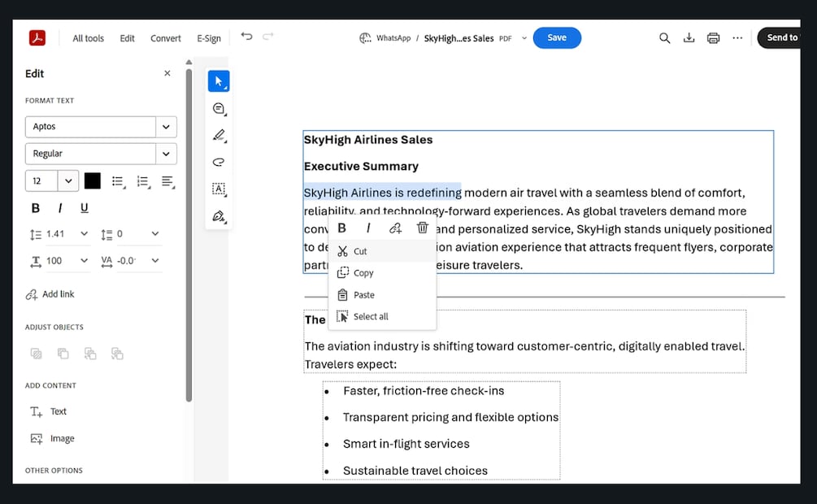Download the document using the download icon
Screen dimensions: 817x504
(689, 38)
